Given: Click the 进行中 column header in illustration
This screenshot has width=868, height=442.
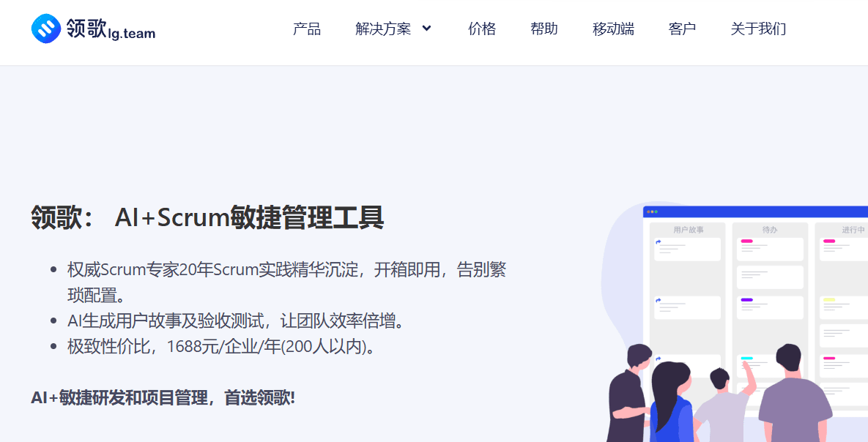Looking at the screenshot, I should [853, 230].
